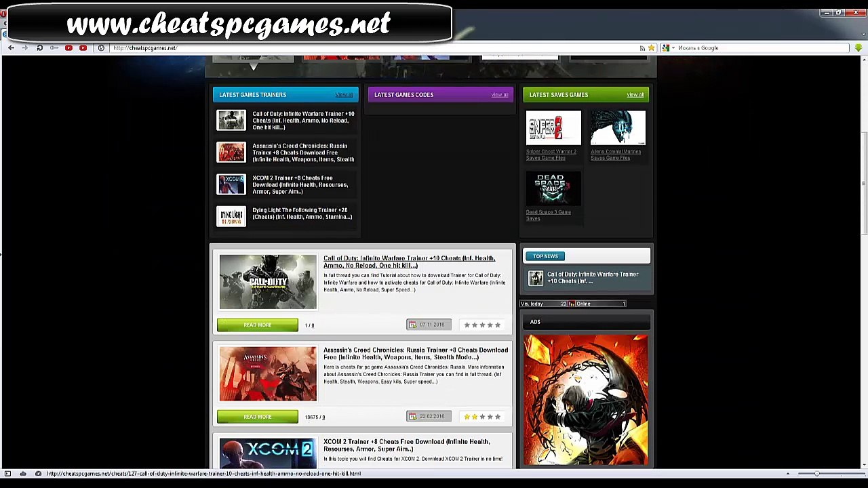Select the Top News tab

(545, 256)
